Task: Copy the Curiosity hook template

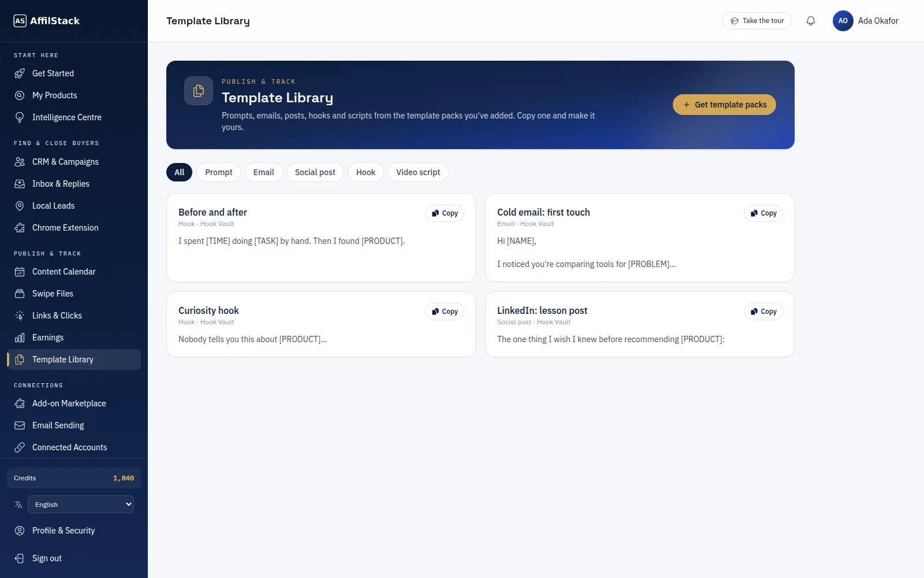Action: 445,312
